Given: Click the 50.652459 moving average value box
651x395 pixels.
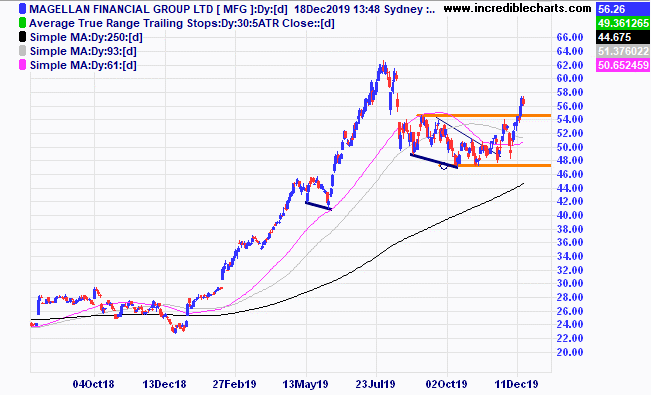Looking at the screenshot, I should click(x=623, y=66).
